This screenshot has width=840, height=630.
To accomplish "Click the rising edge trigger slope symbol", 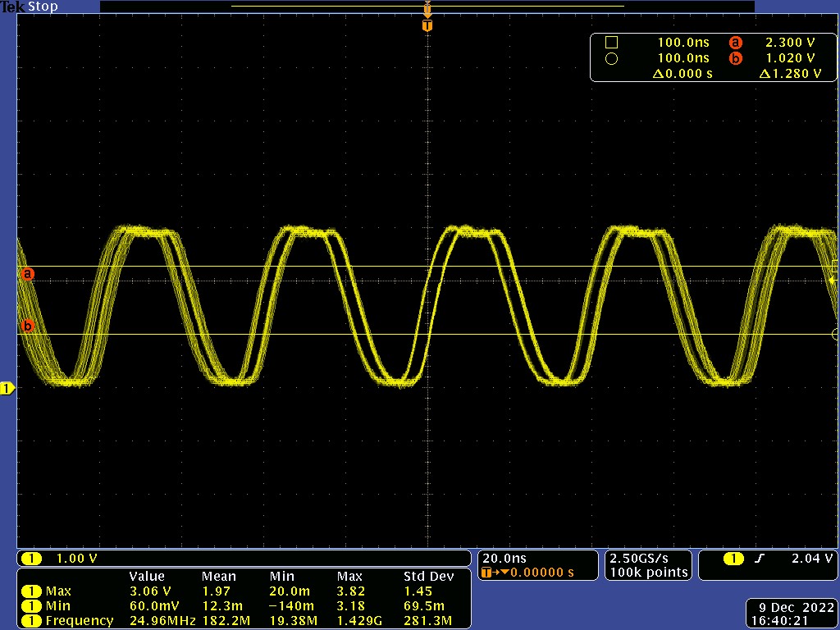I will [x=760, y=559].
